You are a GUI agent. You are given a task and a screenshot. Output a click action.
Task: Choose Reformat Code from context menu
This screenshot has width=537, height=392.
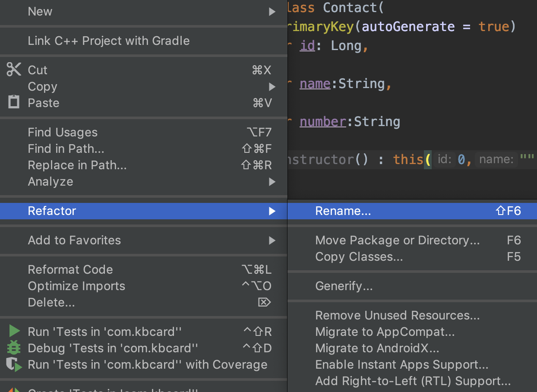click(x=70, y=269)
